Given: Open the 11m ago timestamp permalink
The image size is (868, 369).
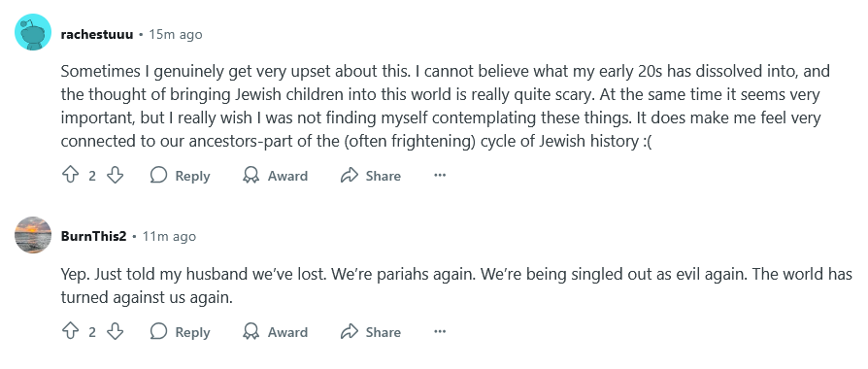Looking at the screenshot, I should pyautogui.click(x=169, y=237).
